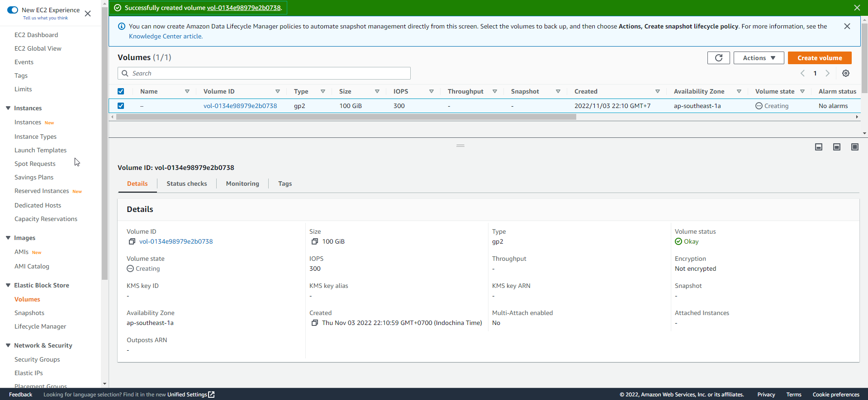Sort table by Name column
The image size is (868, 400).
pos(187,91)
